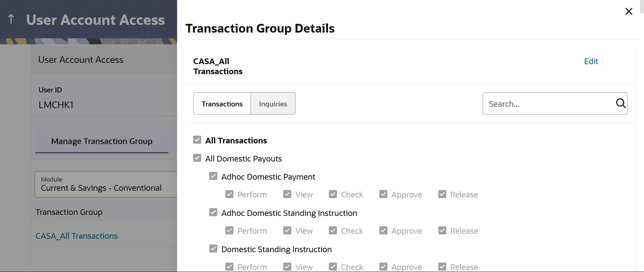Close the Transaction Group Details panel

coord(629,11)
